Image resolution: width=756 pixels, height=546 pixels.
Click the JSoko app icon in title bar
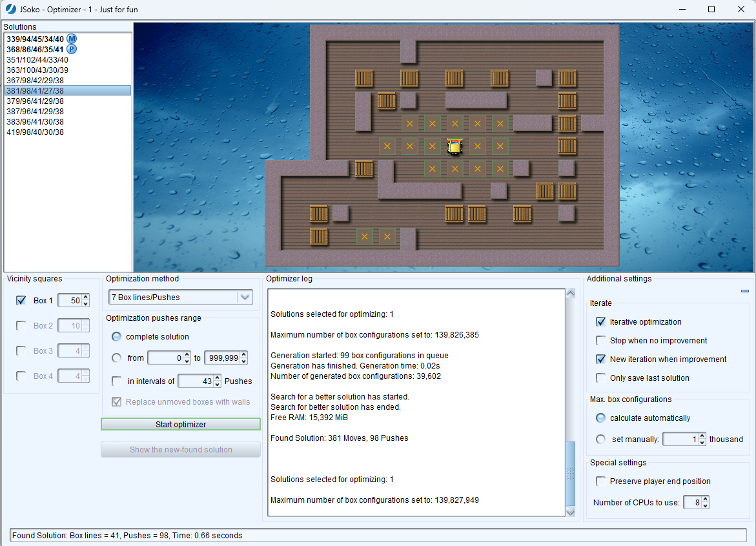click(x=10, y=9)
